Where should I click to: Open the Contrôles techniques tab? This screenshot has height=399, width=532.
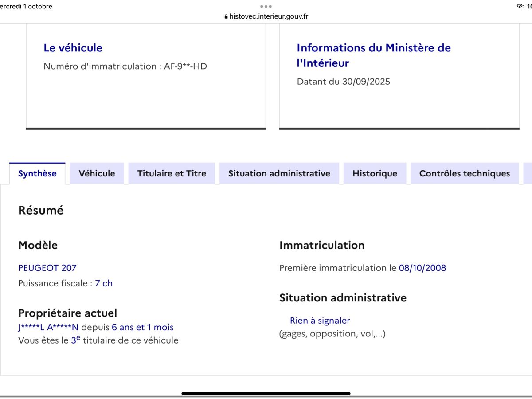465,173
